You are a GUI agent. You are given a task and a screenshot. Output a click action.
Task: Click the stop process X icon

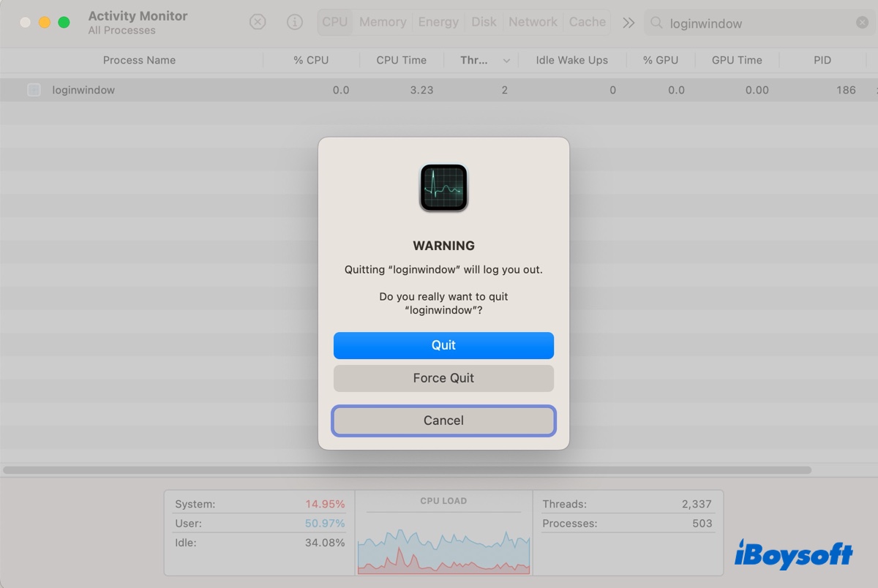point(258,22)
